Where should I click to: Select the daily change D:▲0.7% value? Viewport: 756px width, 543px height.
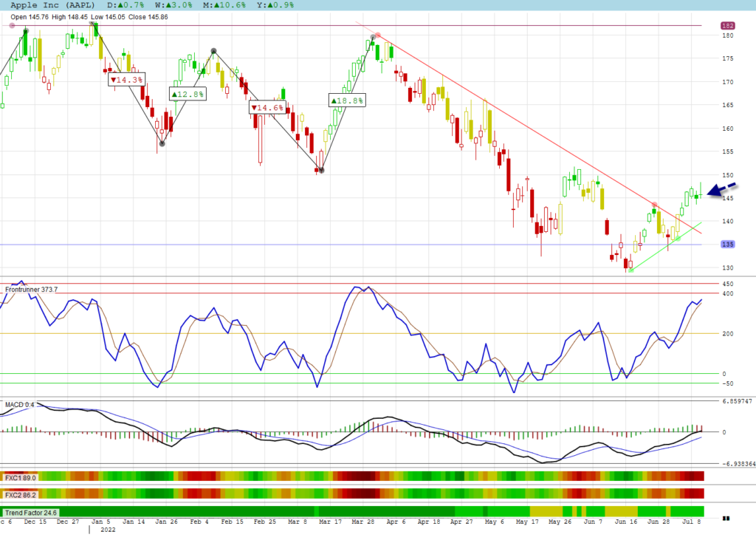click(126, 5)
